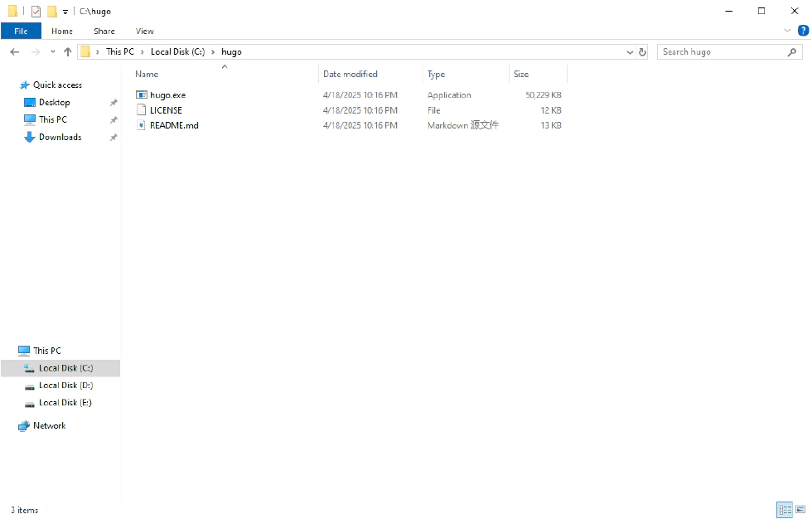
Task: Select the README.md file
Action: pos(173,125)
